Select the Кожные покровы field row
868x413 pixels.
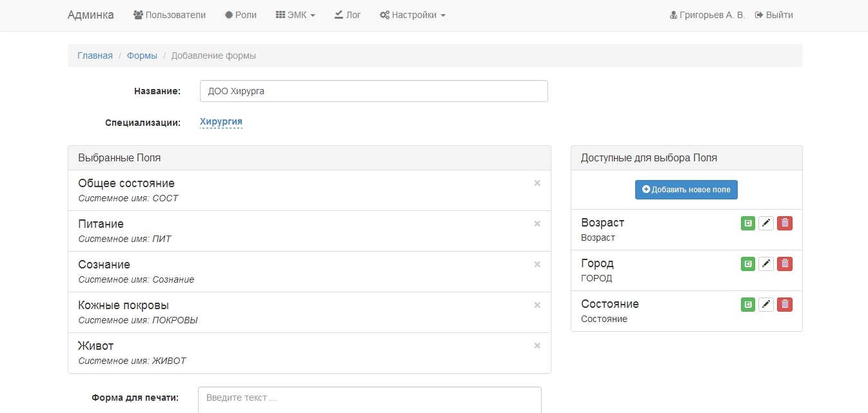tap(310, 312)
